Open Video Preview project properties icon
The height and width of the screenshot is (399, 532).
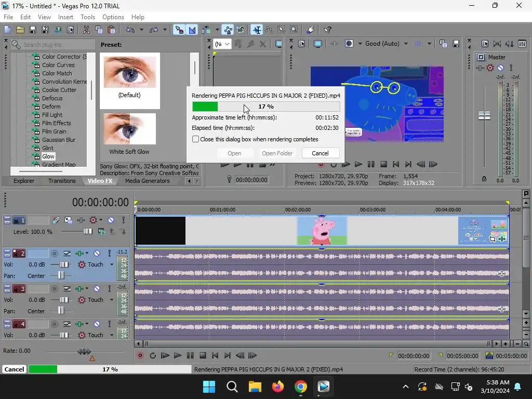302,44
